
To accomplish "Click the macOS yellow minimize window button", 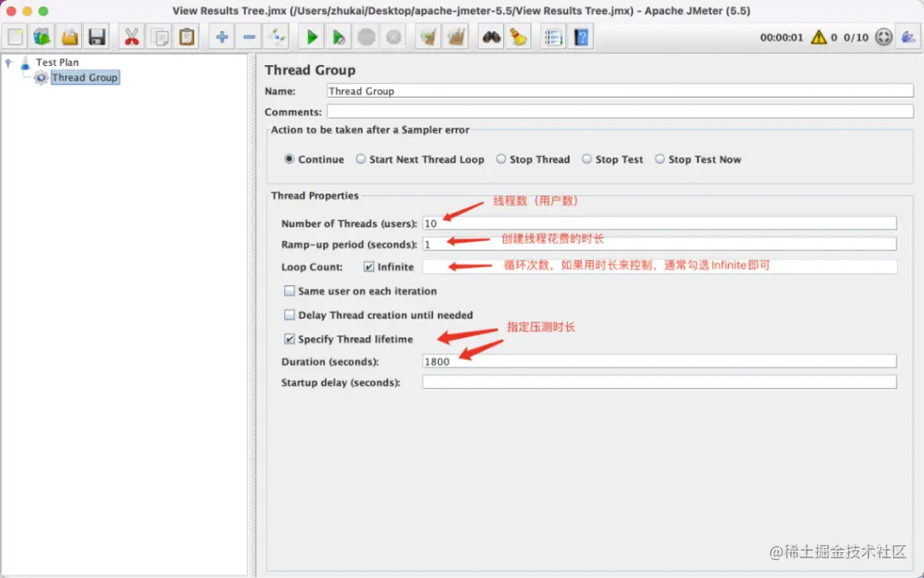I will (27, 11).
